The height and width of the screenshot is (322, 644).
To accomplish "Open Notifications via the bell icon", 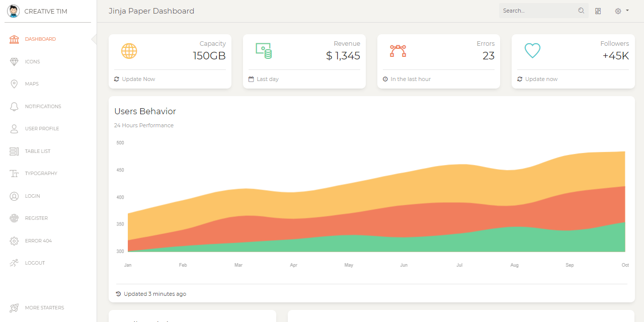I will (x=14, y=106).
